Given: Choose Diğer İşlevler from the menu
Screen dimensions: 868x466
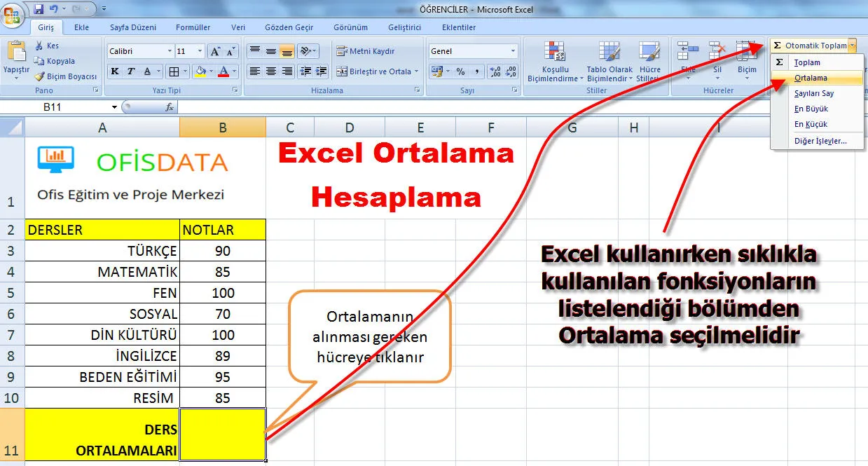Looking at the screenshot, I should click(820, 141).
